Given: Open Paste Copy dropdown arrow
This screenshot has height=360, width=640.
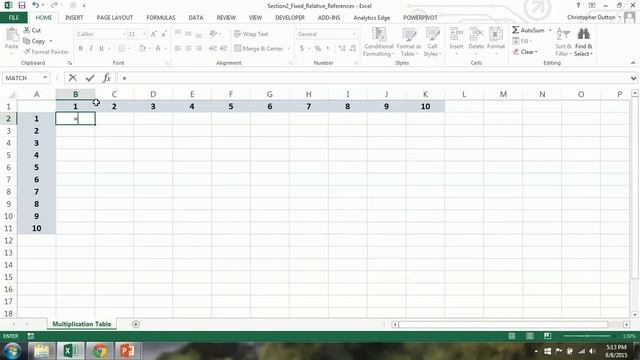Looking at the screenshot, I should (x=51, y=41).
